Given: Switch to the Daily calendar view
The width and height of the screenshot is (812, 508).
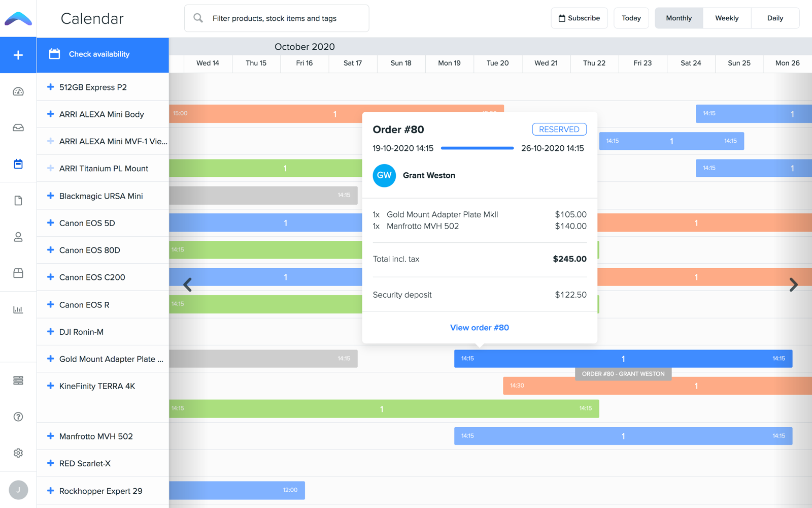Looking at the screenshot, I should click(775, 18).
